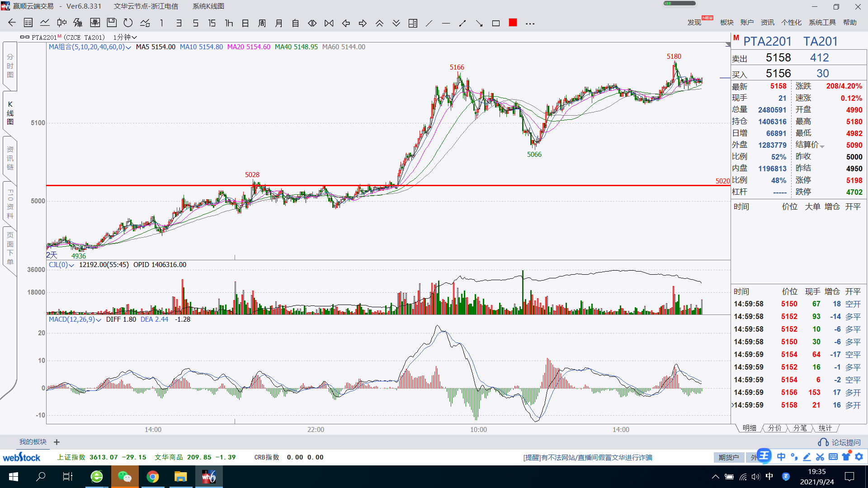Click the refresh circular arrow icon
868x488 pixels.
click(128, 23)
